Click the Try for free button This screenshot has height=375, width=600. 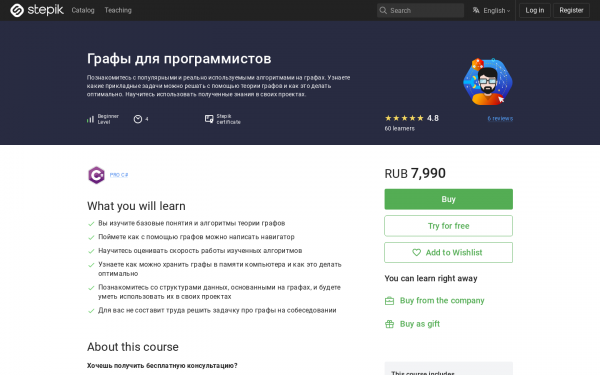coord(448,226)
